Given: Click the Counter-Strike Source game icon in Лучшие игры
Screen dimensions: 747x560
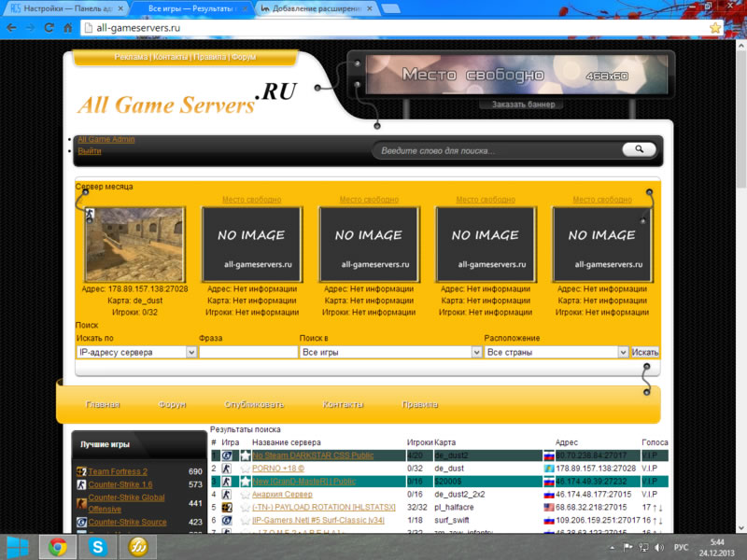Looking at the screenshot, I should tap(81, 522).
